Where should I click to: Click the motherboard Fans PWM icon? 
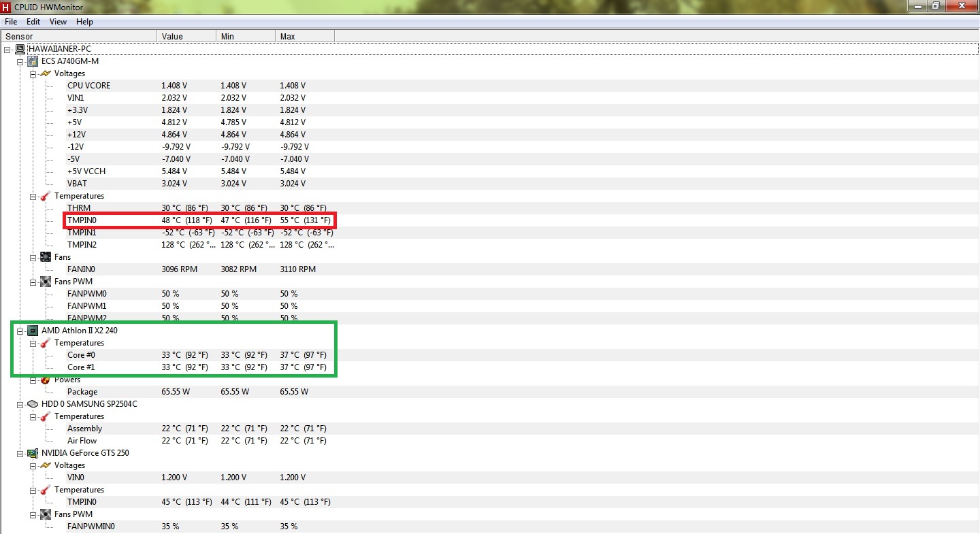click(x=46, y=282)
